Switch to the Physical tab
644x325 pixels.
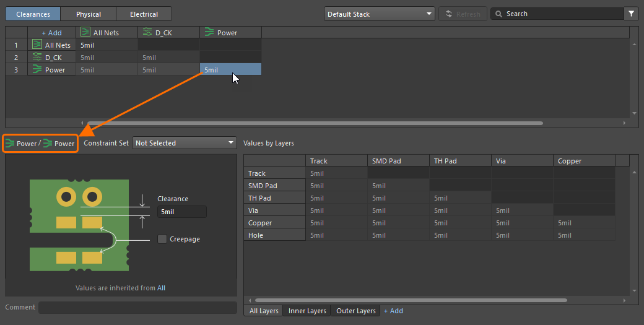point(89,14)
